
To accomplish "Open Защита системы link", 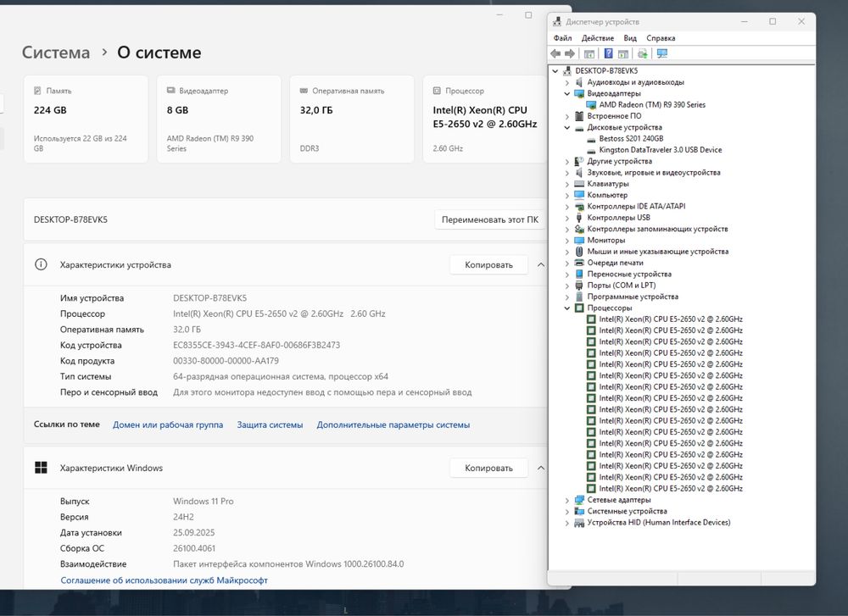I will (x=270, y=425).
